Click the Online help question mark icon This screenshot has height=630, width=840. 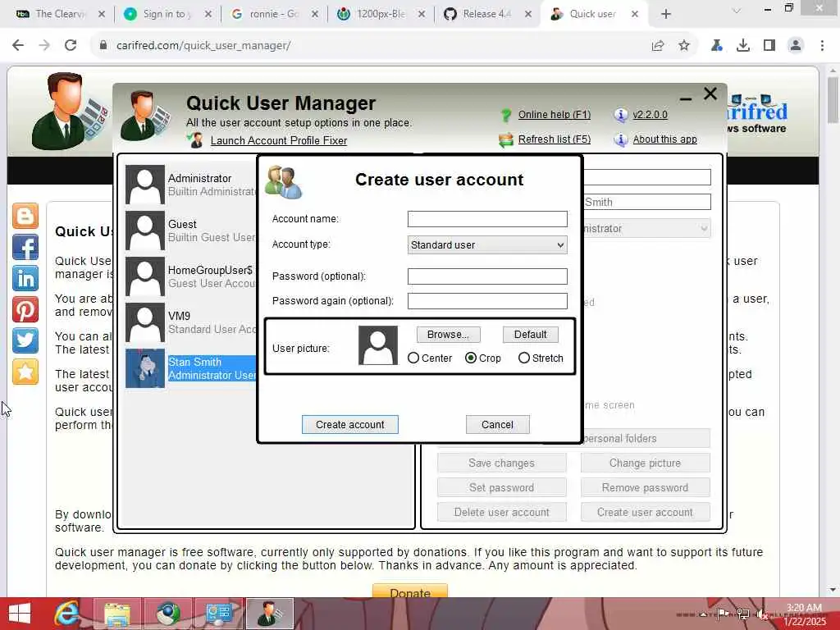505,115
